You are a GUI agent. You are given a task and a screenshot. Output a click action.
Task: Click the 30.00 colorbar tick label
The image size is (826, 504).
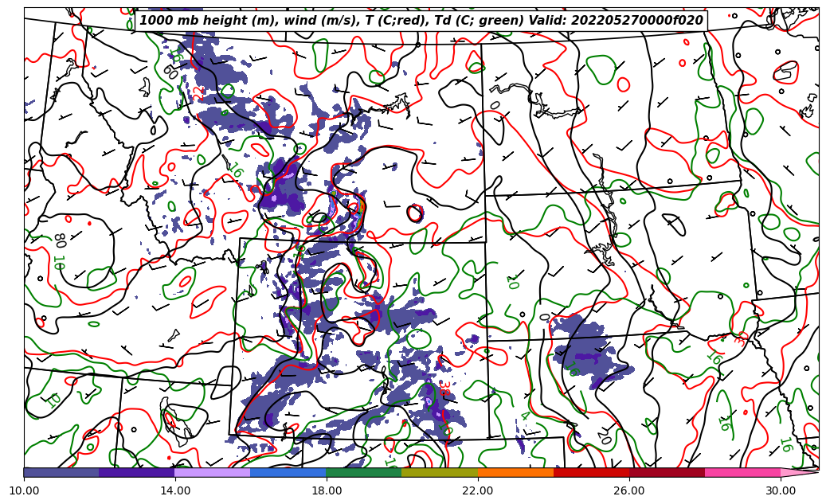[x=781, y=490]
